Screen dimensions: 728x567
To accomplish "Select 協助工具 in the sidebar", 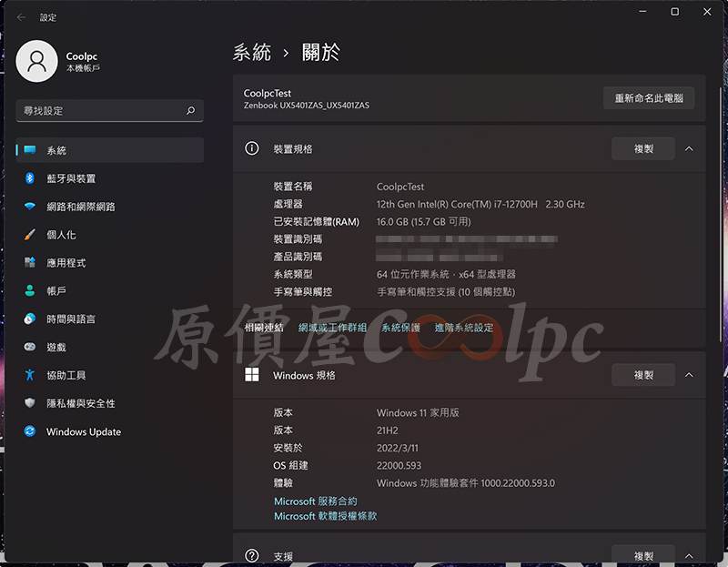I will (109, 375).
